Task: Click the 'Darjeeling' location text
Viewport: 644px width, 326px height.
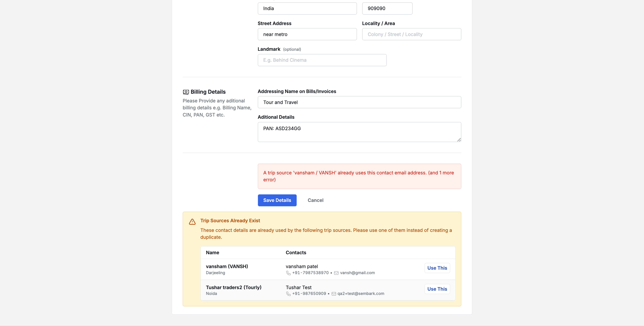Action: 215,273
